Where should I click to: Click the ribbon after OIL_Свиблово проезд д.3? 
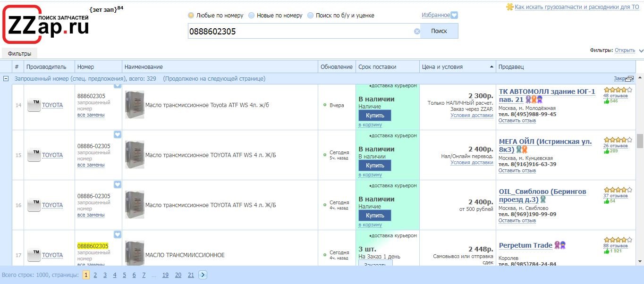[x=543, y=200]
